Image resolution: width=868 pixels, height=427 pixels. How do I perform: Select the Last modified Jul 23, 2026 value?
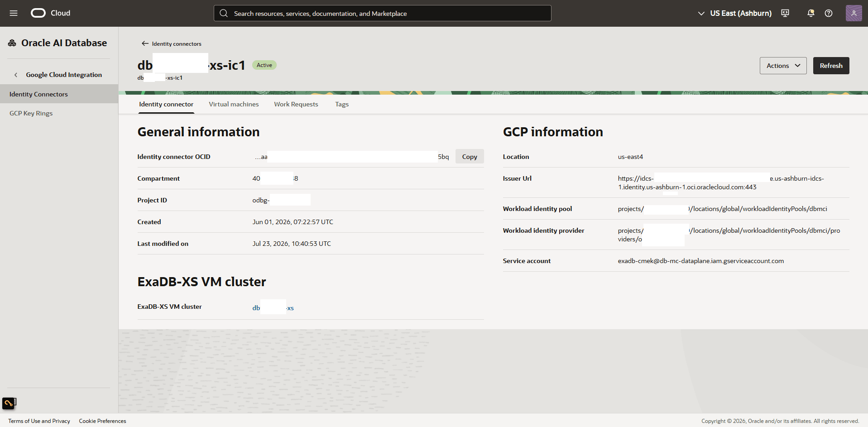[x=292, y=244]
